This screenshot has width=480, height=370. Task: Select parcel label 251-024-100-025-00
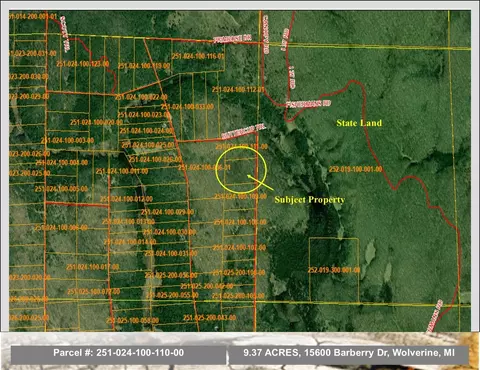click(x=148, y=145)
